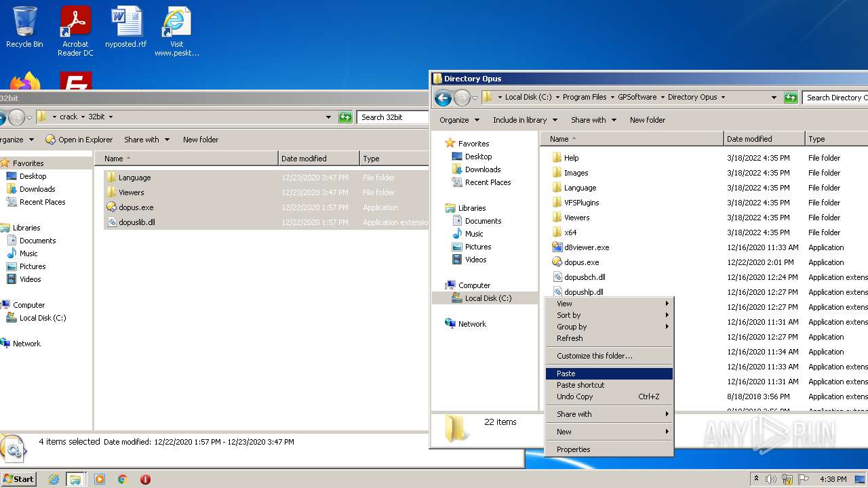Expand the Sort by submenu
Image resolution: width=868 pixels, height=488 pixels.
pyautogui.click(x=609, y=315)
